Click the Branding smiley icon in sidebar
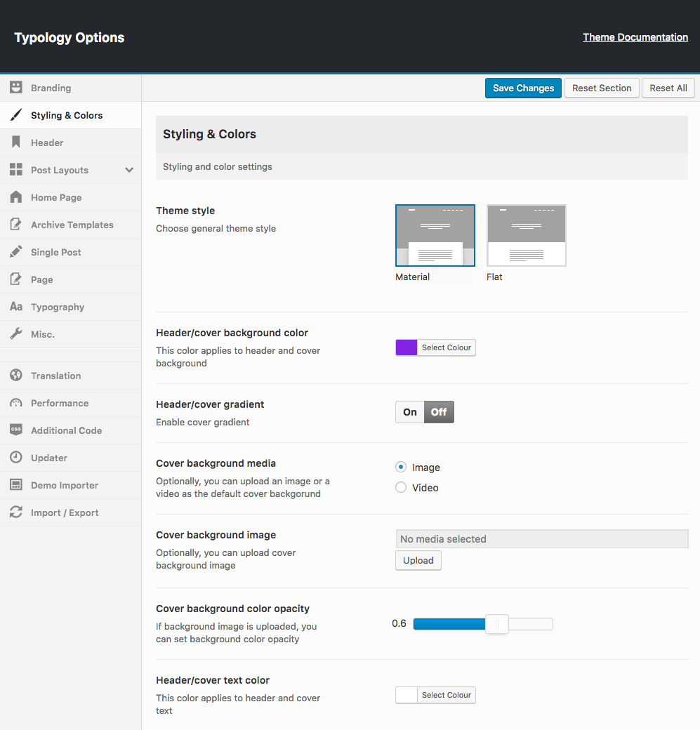The width and height of the screenshot is (700, 730). coord(15,88)
